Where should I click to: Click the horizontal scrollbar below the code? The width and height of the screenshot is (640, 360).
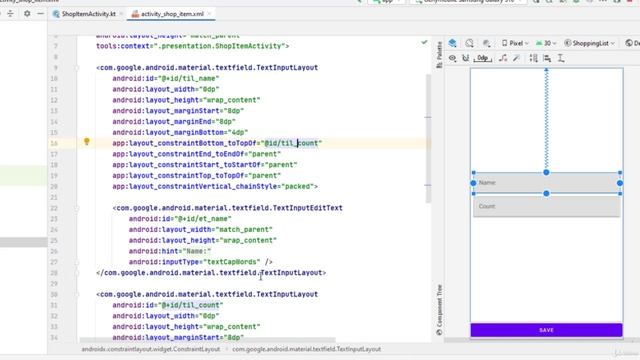(x=207, y=340)
